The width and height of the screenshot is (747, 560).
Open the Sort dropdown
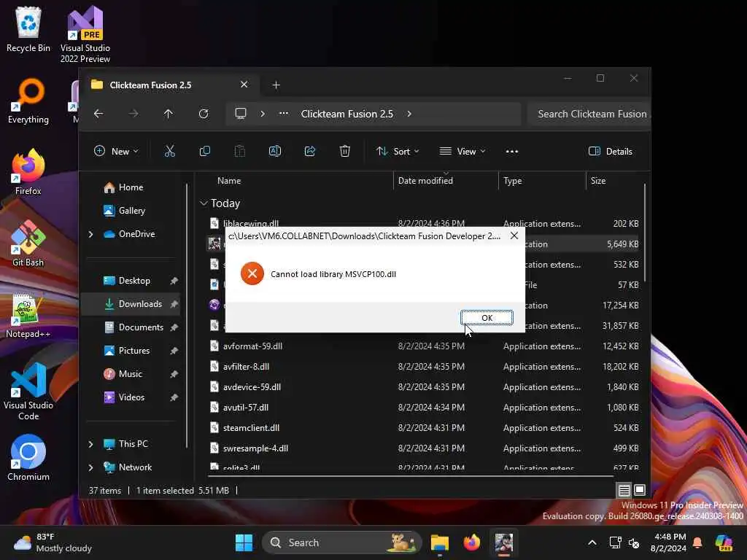(398, 152)
